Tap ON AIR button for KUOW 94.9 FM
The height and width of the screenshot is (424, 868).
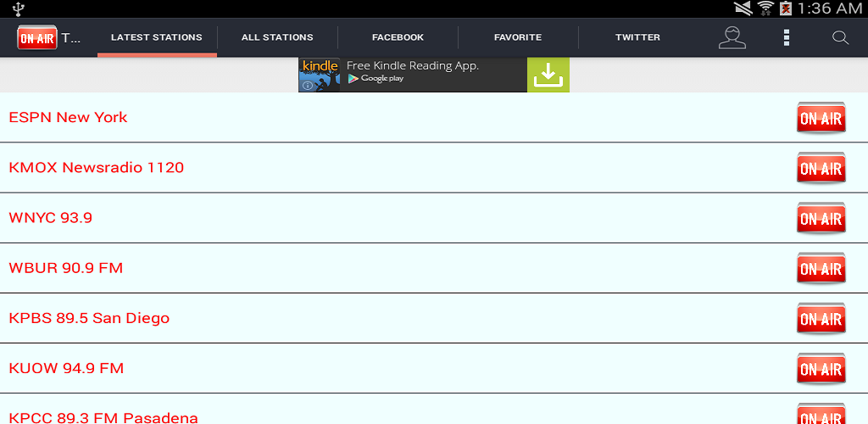point(821,369)
